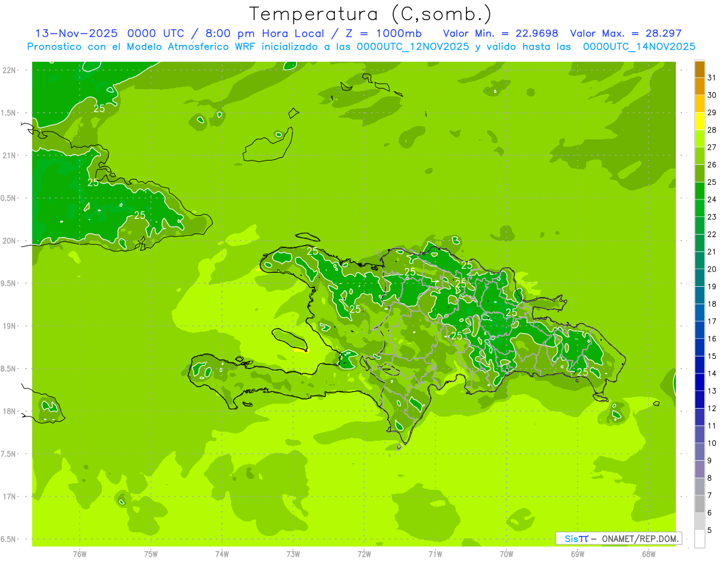Click the "18N" latitude axis label
Viewport: 728px width, 562px height.
(10, 411)
